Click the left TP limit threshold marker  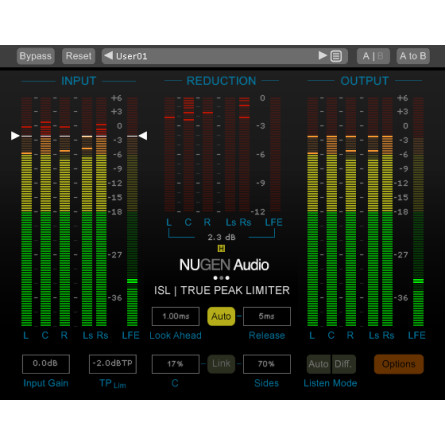15,136
